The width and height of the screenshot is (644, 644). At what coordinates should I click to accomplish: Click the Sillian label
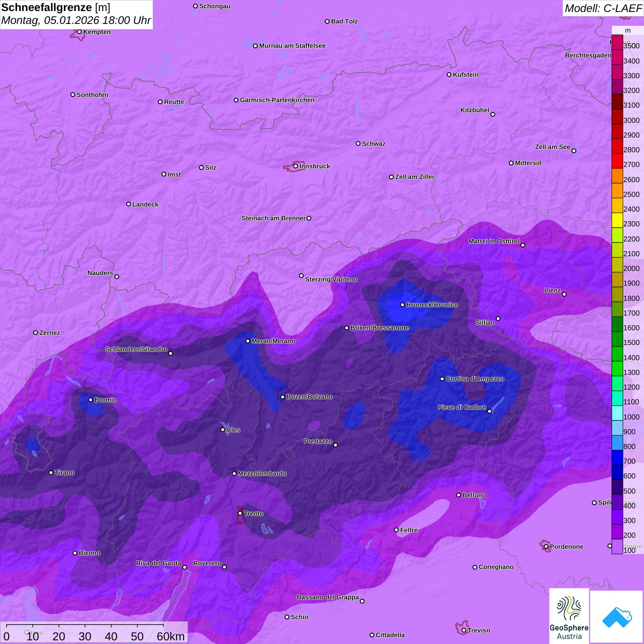coord(485,322)
